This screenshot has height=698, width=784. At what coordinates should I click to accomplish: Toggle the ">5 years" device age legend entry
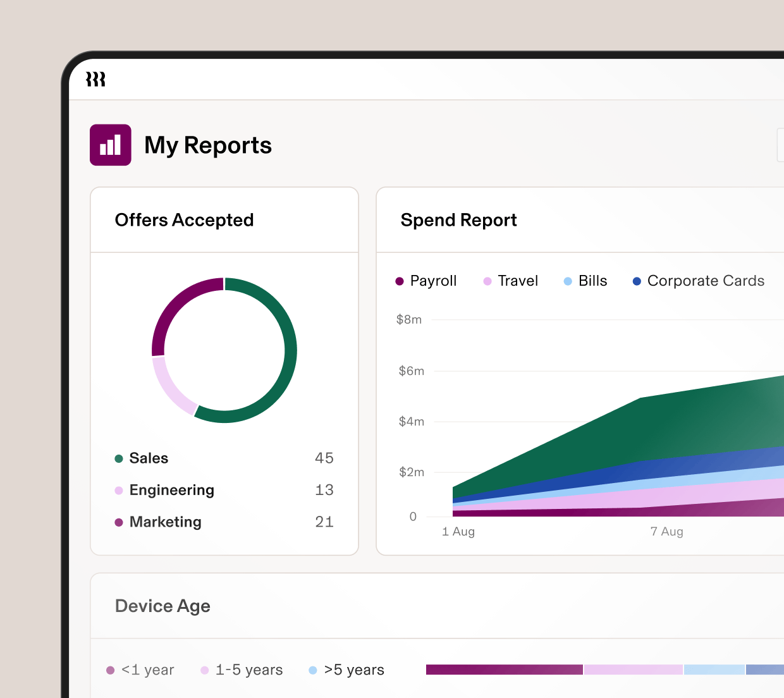click(x=312, y=670)
